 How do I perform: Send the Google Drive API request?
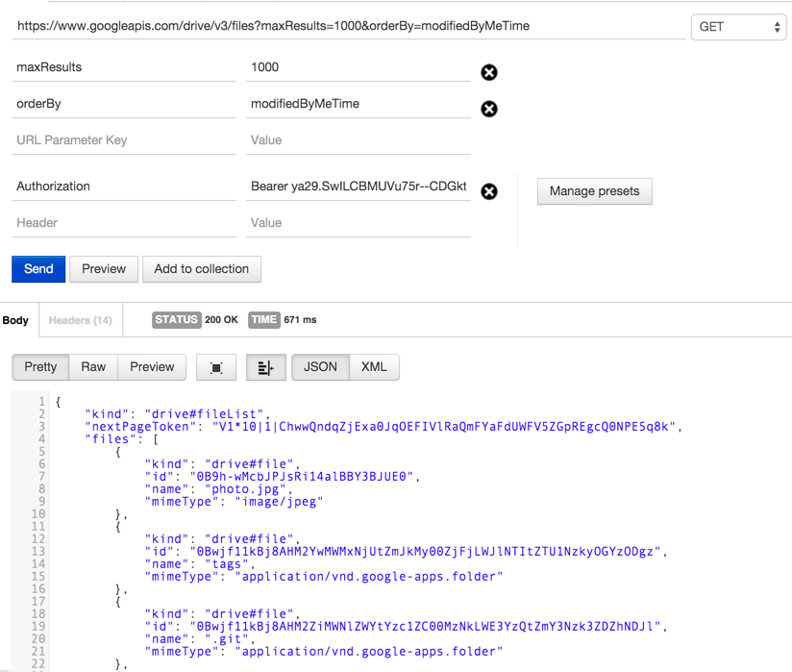point(37,269)
